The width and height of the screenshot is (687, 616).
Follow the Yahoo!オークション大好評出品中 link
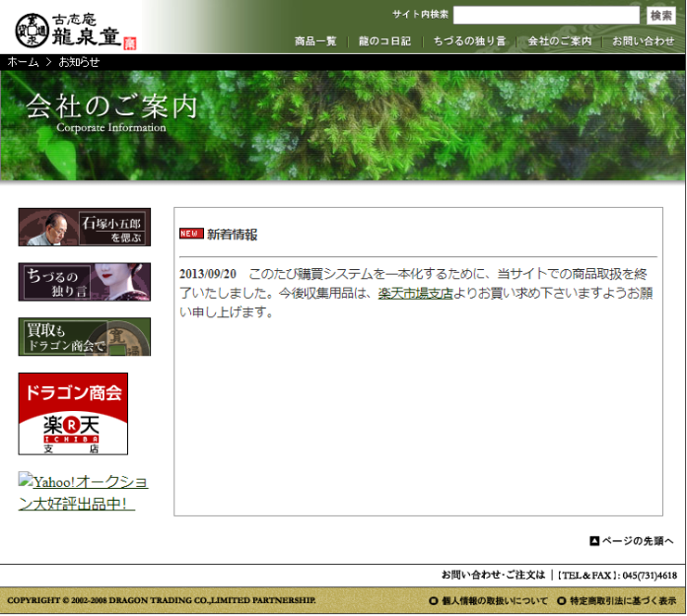83,493
